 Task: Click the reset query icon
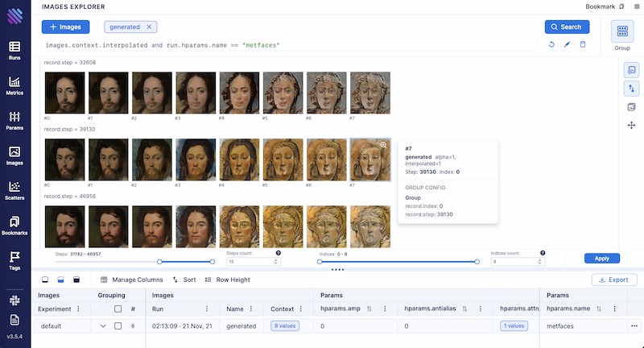click(551, 44)
